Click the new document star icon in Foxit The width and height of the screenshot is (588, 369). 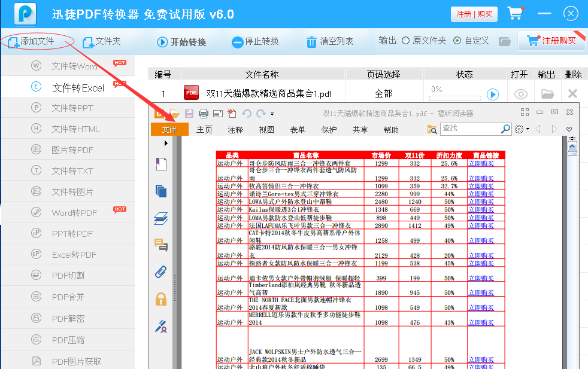232,113
